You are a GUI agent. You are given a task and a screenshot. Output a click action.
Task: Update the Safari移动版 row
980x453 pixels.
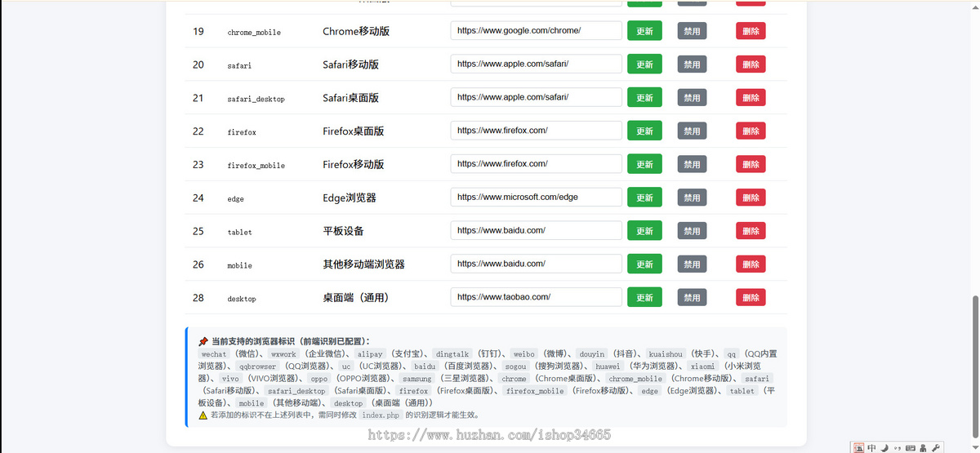tap(644, 64)
